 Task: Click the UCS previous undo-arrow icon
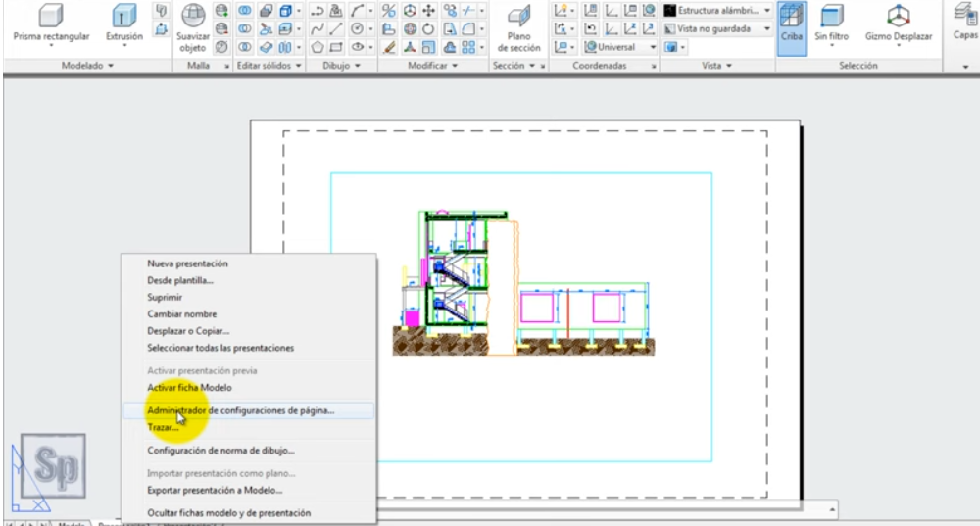[x=590, y=28]
